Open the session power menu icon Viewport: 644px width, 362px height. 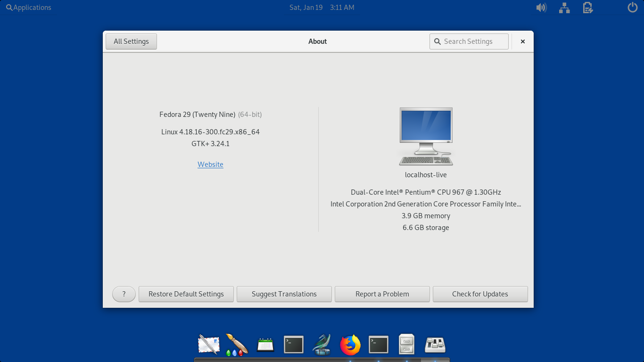click(633, 8)
